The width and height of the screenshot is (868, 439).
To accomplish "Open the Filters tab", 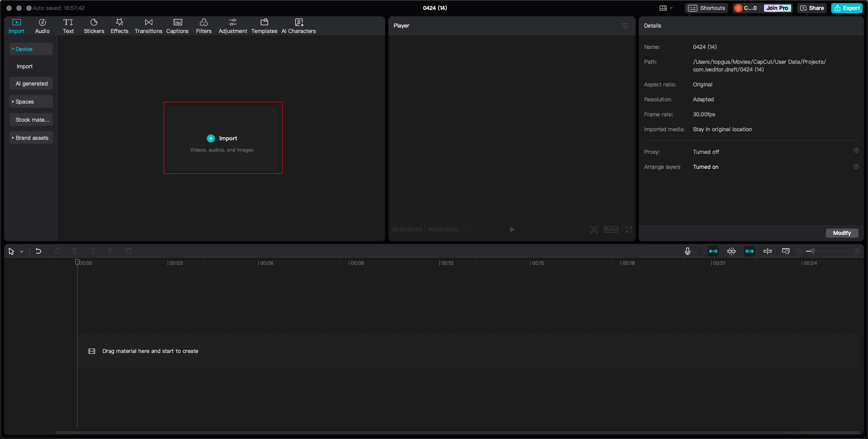I will 203,26.
